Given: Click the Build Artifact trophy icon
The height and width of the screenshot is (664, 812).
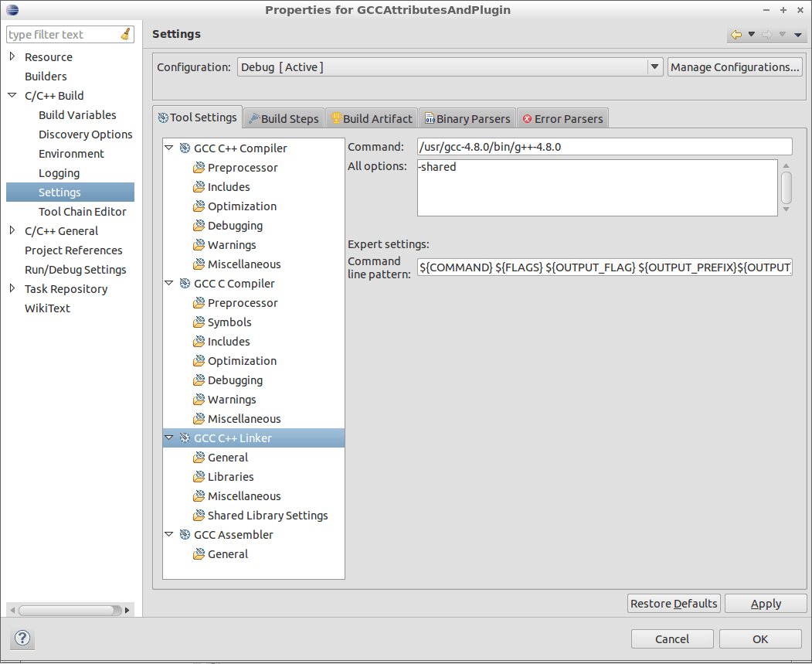Looking at the screenshot, I should tap(336, 118).
